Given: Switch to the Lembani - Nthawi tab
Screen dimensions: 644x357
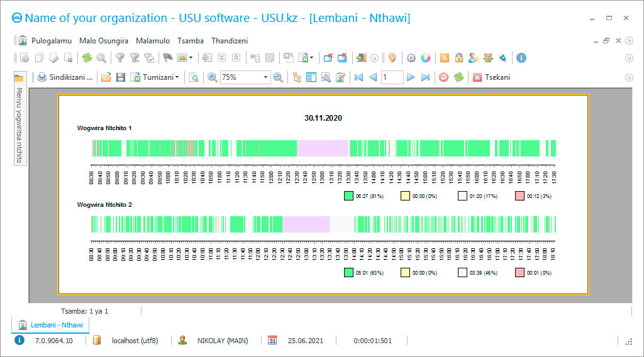Looking at the screenshot, I should click(x=52, y=325).
